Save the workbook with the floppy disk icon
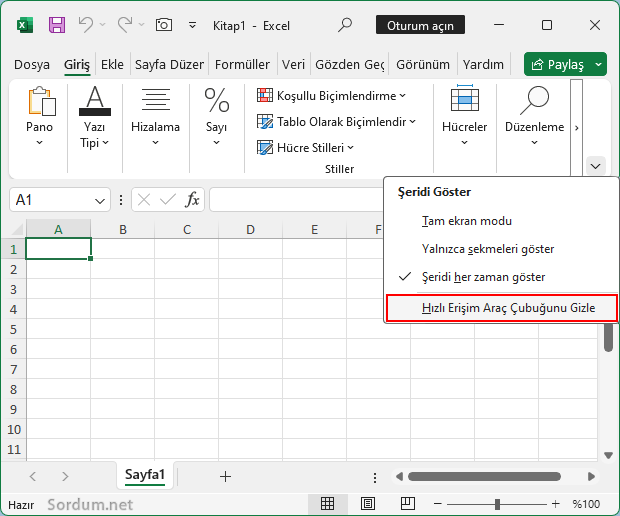Viewport: 620px width, 516px height. (57, 25)
